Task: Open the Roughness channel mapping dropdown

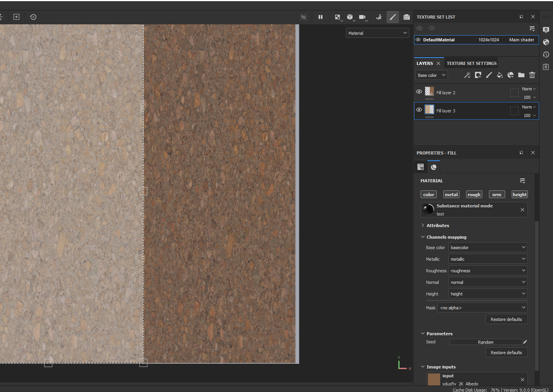Action: point(487,270)
